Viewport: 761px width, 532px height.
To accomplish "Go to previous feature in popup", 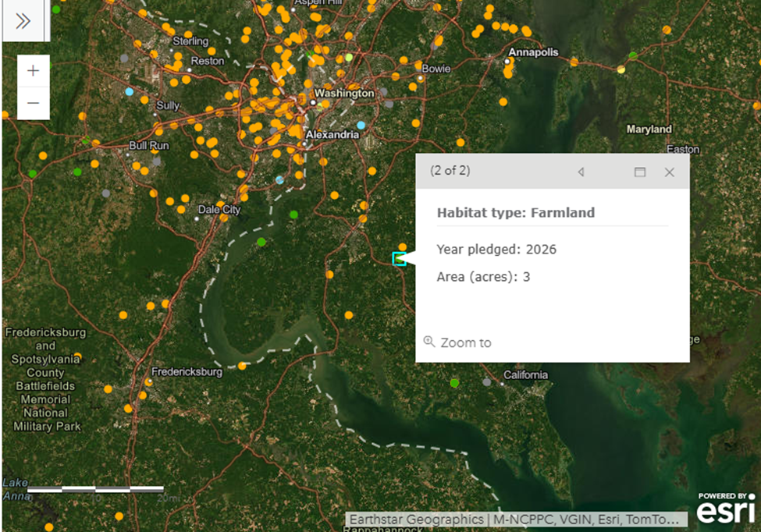I will click(x=581, y=172).
